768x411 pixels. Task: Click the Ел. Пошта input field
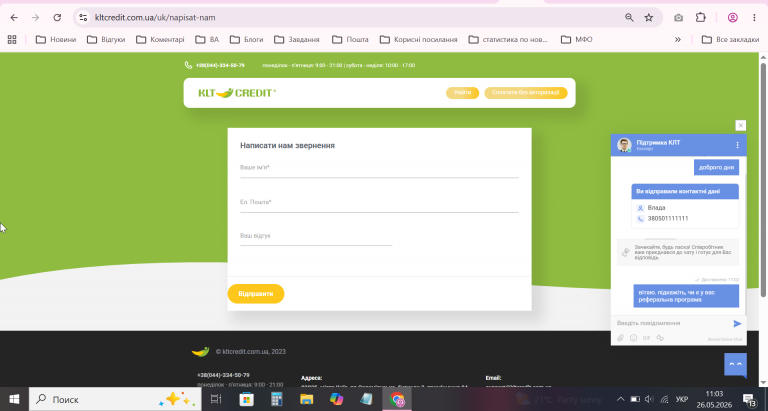[x=379, y=203]
